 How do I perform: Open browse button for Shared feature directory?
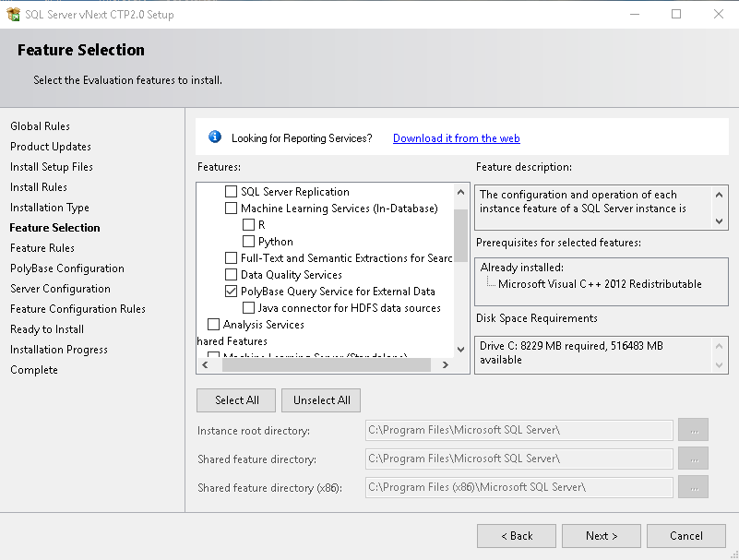coord(693,459)
